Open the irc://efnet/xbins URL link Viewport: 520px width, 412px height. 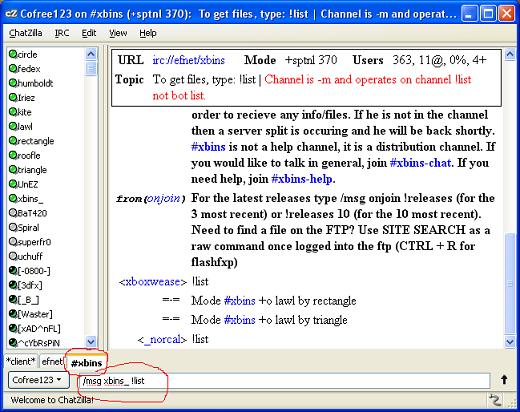189,60
